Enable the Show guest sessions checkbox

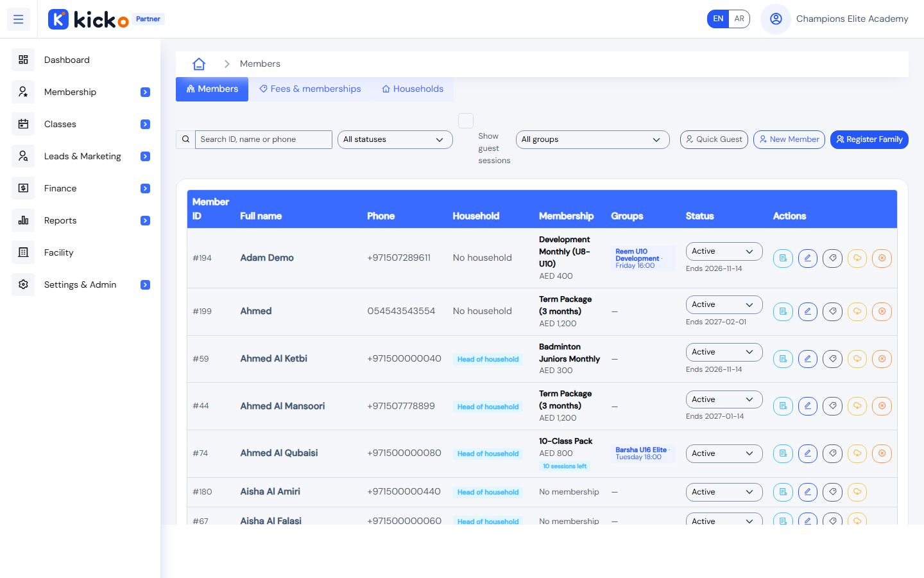point(466,121)
